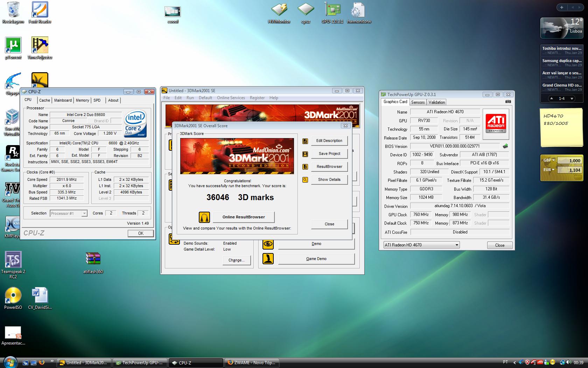Open the About tab in CPU-Z
Screen dimensions: 588x368
point(113,100)
